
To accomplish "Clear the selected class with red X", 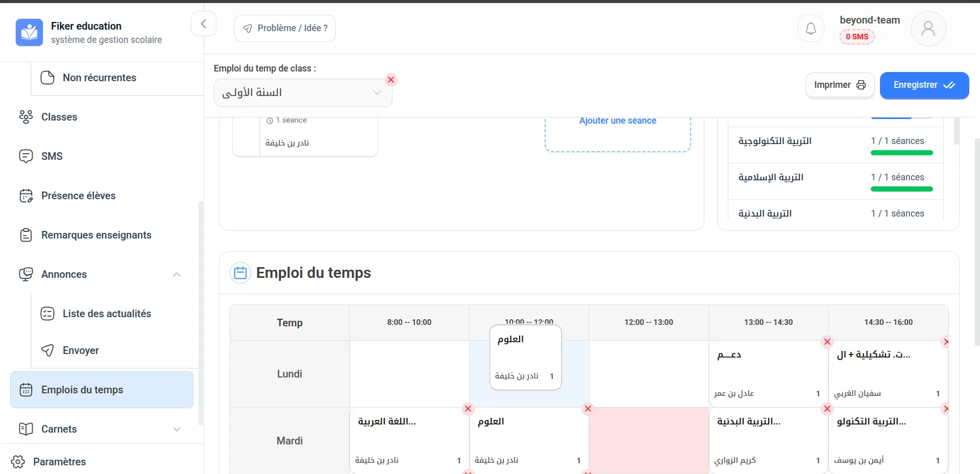I will 391,80.
